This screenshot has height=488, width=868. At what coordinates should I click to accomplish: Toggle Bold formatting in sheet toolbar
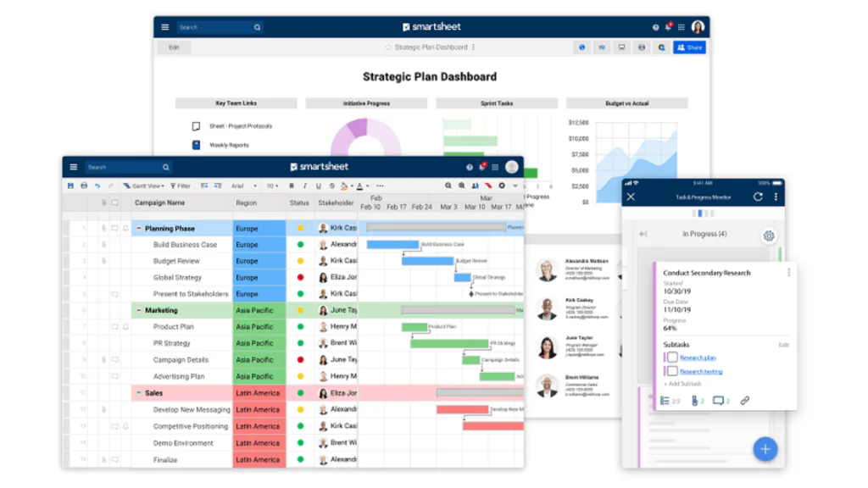pos(292,186)
